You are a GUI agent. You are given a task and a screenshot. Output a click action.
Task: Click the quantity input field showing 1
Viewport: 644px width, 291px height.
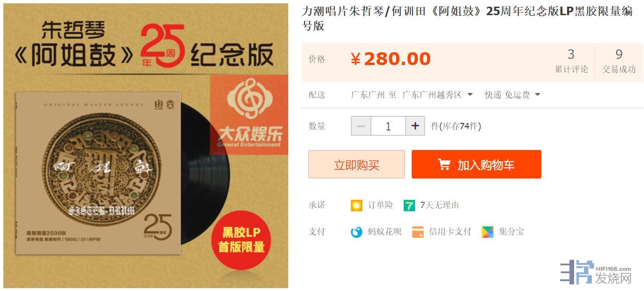point(388,126)
